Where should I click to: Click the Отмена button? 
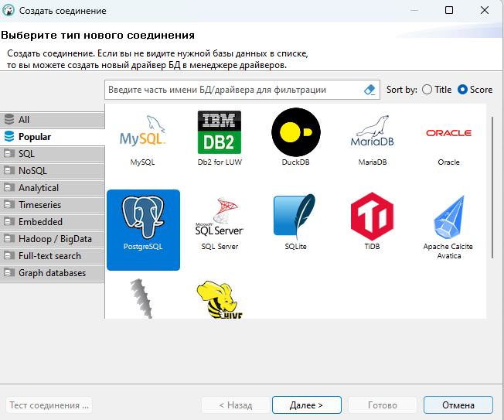(x=458, y=405)
